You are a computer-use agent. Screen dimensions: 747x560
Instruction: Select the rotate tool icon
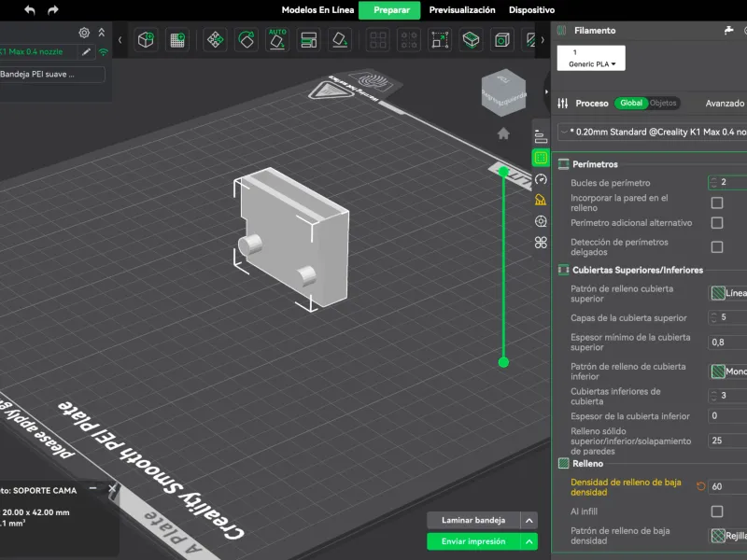tap(247, 39)
